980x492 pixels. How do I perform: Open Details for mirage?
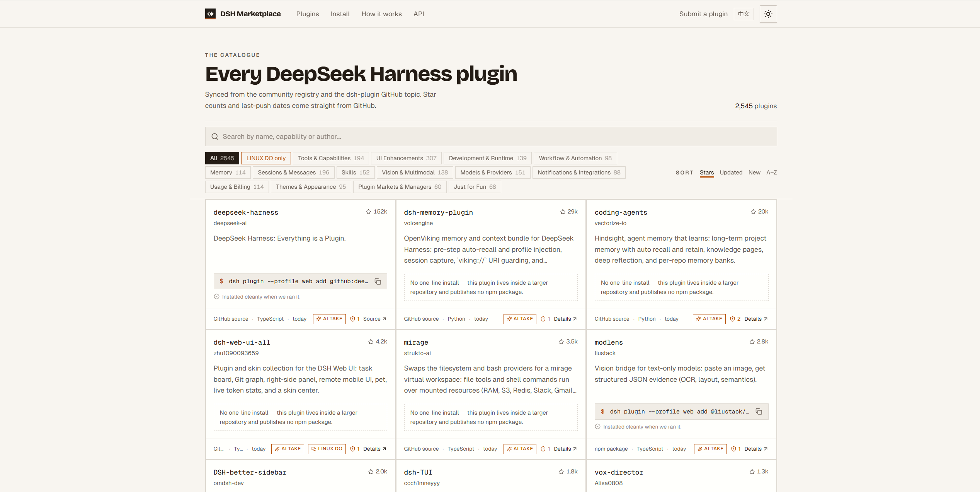click(565, 449)
